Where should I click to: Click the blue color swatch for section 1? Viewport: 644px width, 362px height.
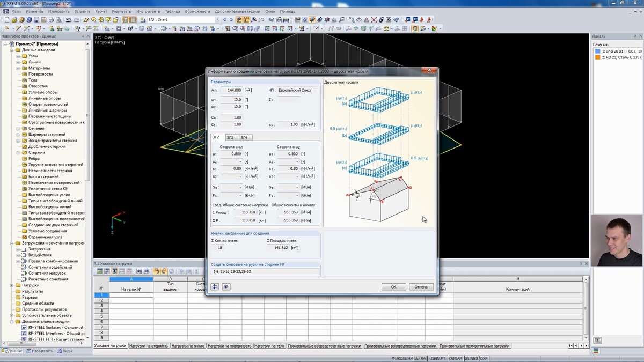click(597, 51)
